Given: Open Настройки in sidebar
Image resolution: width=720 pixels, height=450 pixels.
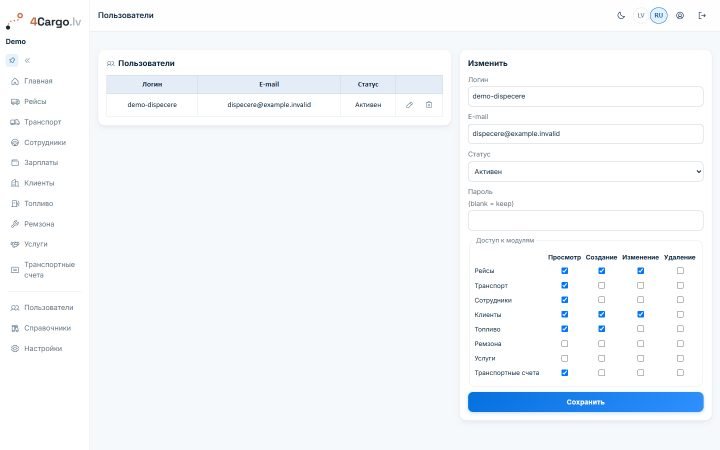Looking at the screenshot, I should (44, 349).
